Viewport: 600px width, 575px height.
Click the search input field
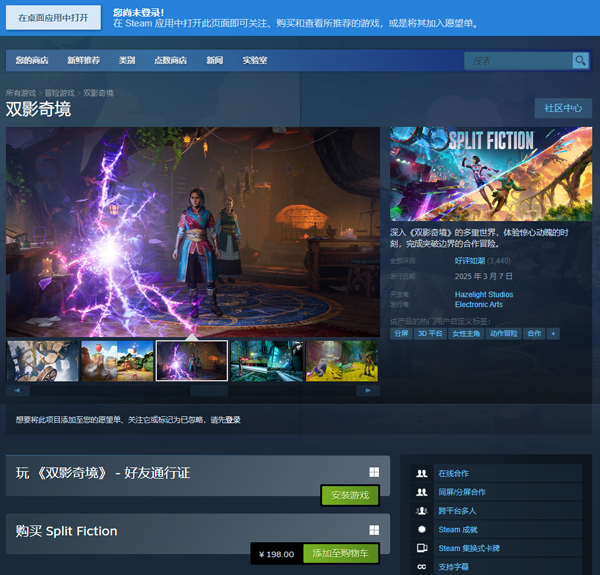coord(518,61)
